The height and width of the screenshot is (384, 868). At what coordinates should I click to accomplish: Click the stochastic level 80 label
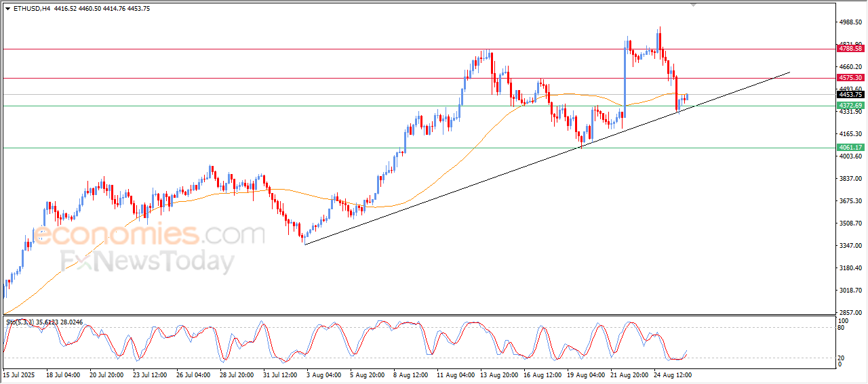pos(842,328)
